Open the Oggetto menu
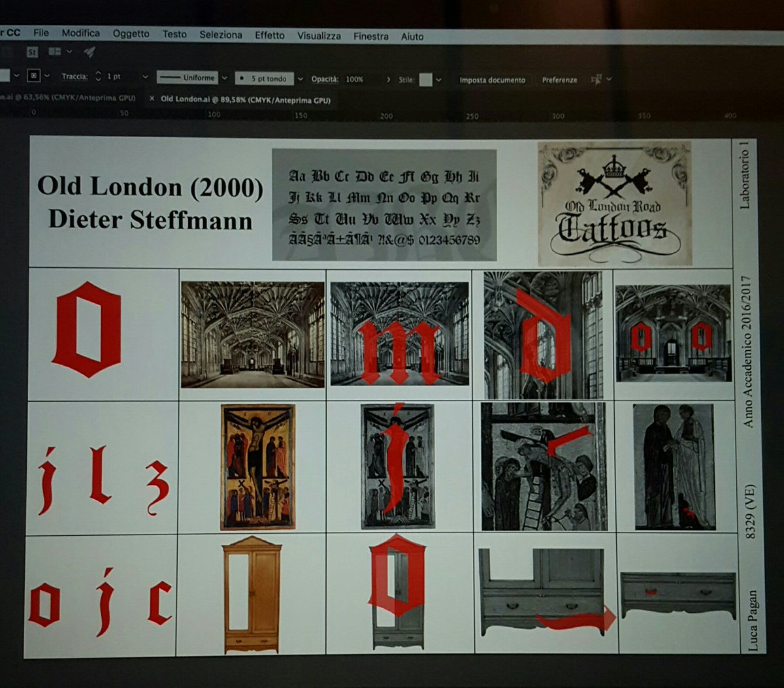The width and height of the screenshot is (784, 688). [131, 34]
